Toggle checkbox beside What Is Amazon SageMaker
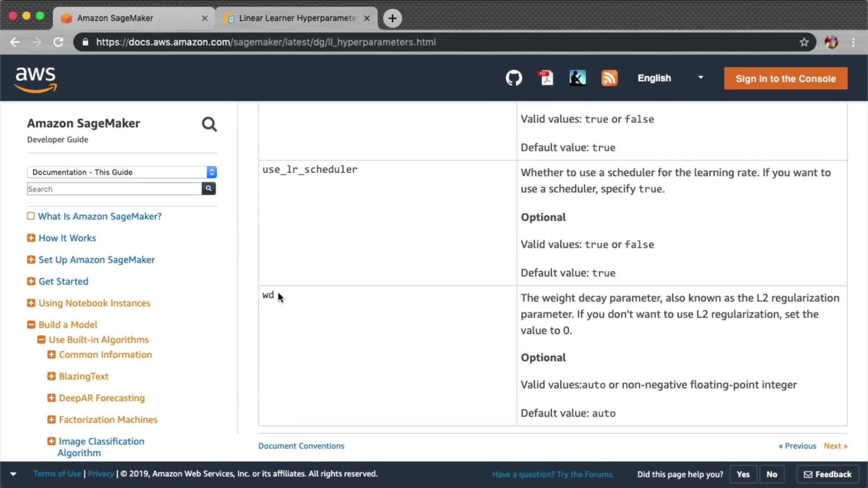The width and height of the screenshot is (868, 488). pyautogui.click(x=31, y=216)
